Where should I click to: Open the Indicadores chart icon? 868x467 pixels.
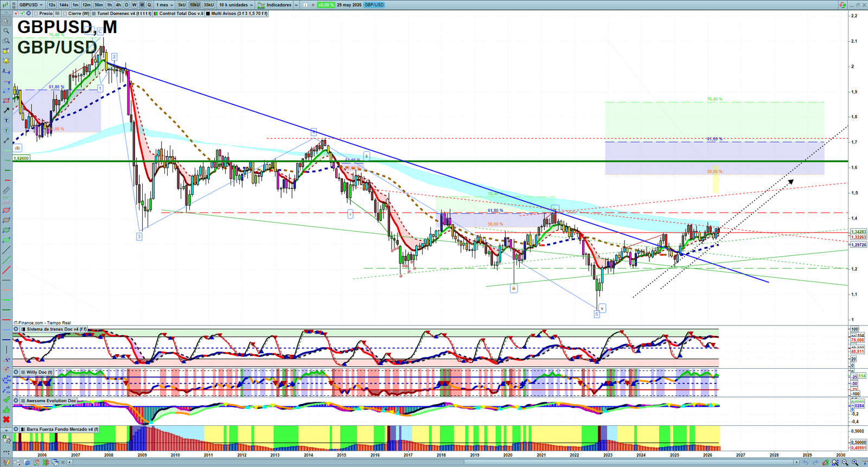pos(261,5)
